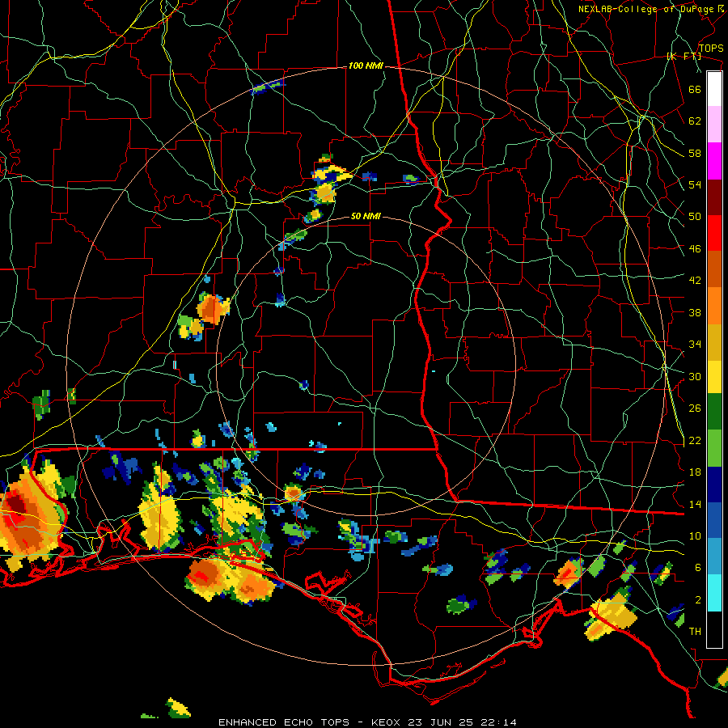Click the 42 legend label
728x728 pixels.
(695, 281)
